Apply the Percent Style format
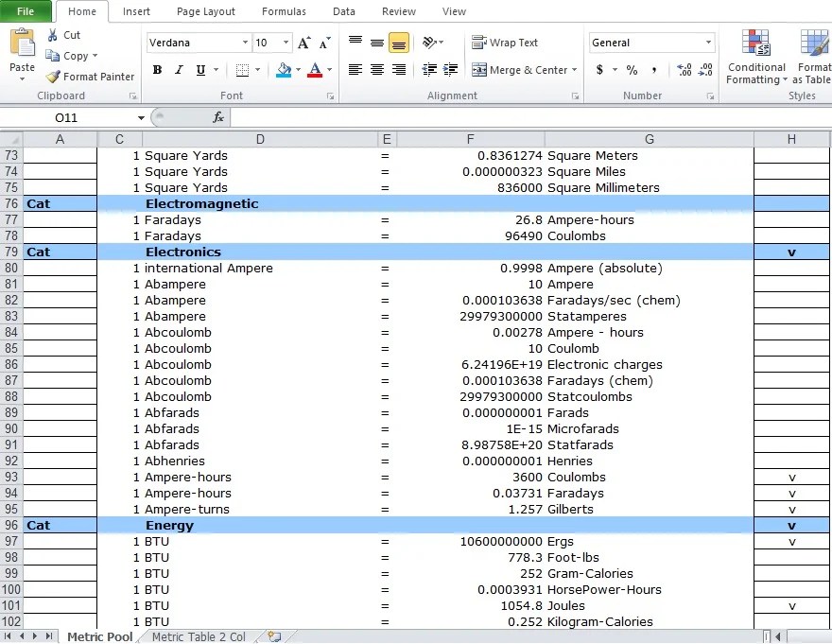 pyautogui.click(x=630, y=69)
